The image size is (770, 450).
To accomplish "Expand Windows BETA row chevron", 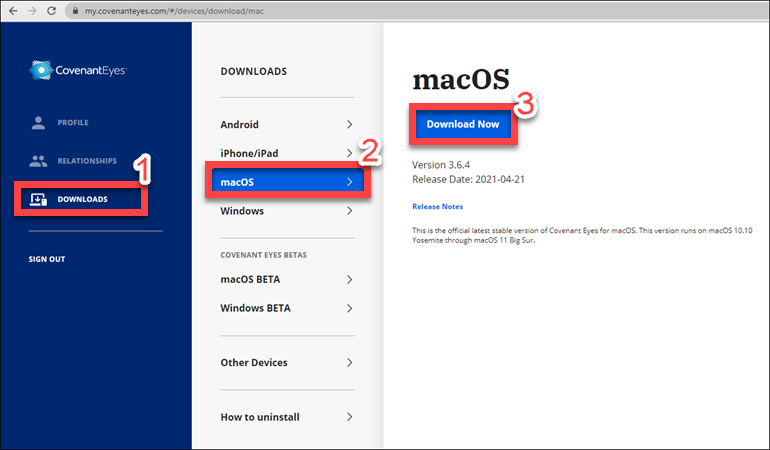I will click(350, 308).
